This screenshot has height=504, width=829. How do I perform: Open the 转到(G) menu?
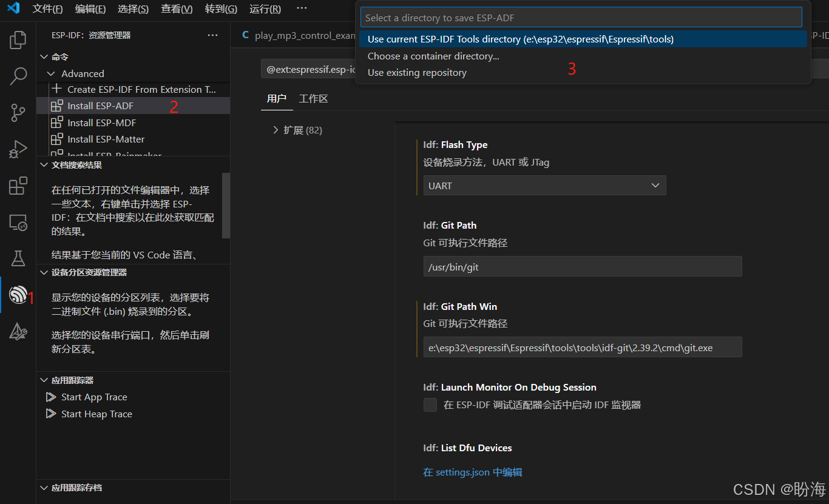click(222, 9)
